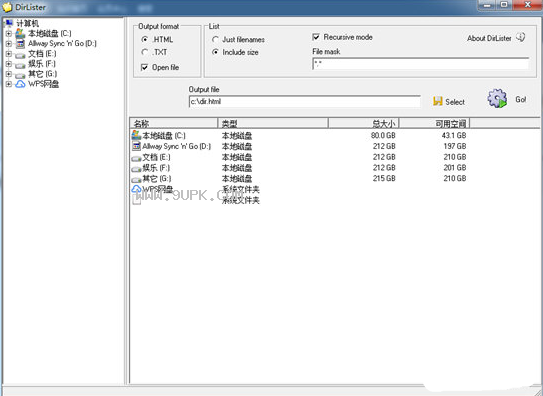Select 娱乐 (F:) in the tree
Image resolution: width=543 pixels, height=396 pixels.
pyautogui.click(x=42, y=64)
